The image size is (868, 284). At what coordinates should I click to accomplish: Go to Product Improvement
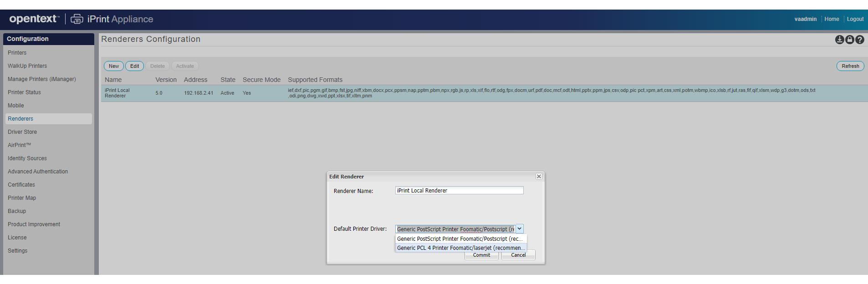tap(34, 224)
